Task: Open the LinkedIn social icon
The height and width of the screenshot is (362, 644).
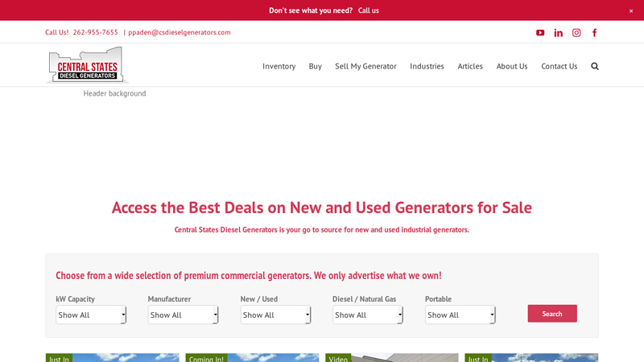Action: click(558, 33)
